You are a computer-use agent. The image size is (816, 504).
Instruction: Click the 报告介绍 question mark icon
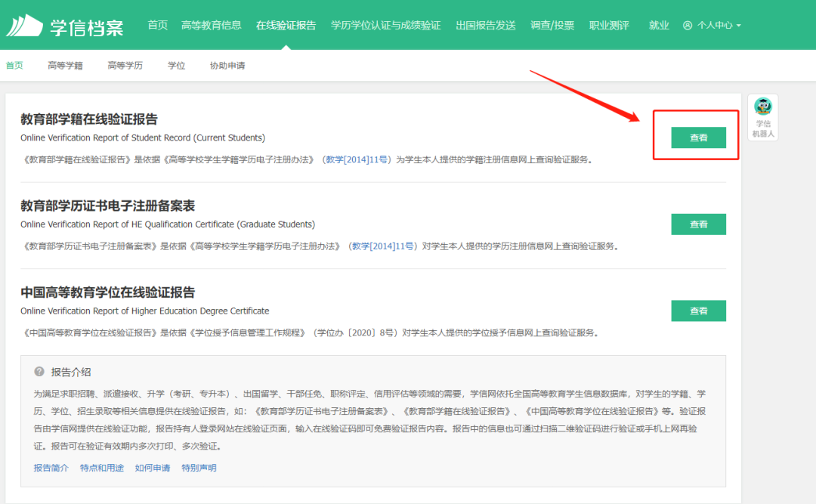(39, 372)
